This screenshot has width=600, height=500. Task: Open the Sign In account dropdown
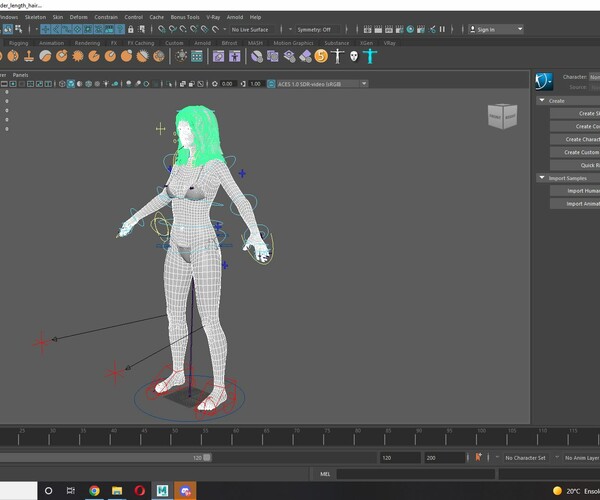496,29
